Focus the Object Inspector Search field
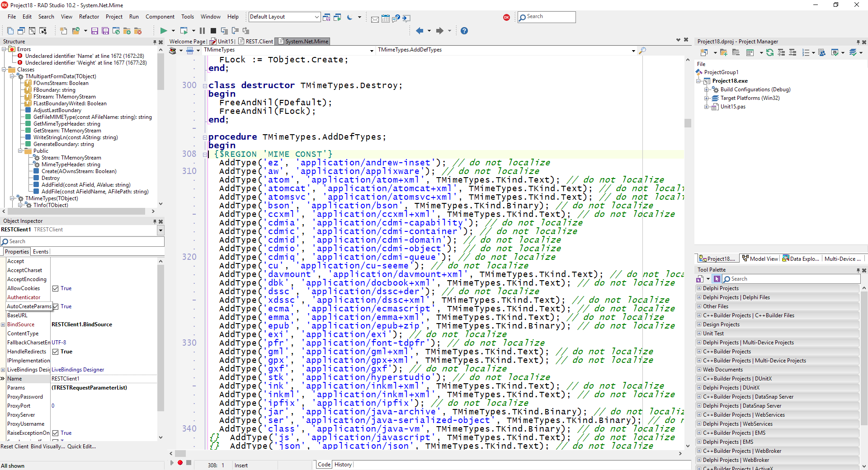 pos(82,242)
